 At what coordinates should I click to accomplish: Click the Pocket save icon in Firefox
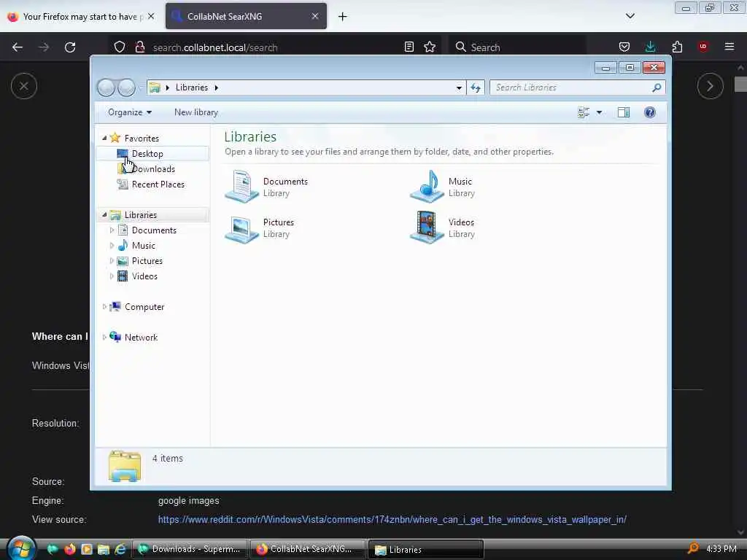click(624, 47)
